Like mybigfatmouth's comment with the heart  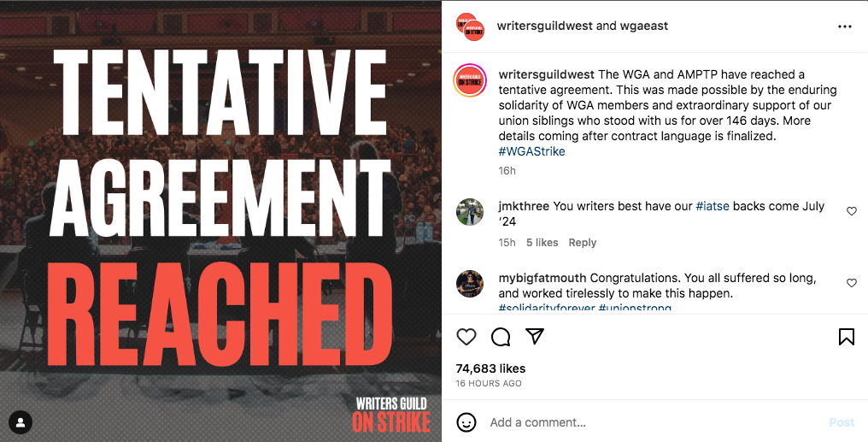852,283
